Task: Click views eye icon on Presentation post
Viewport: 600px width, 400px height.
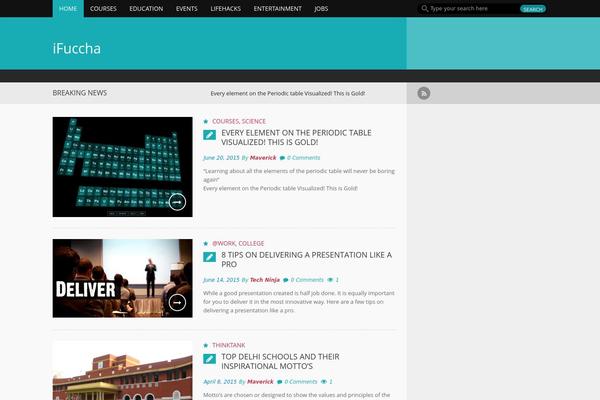Action: [330, 280]
